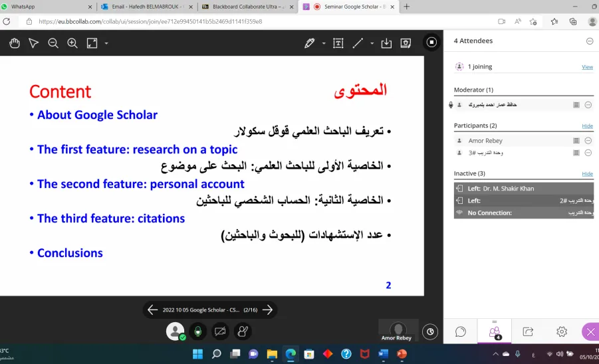Open controls for attendee 3# وحدة التدريب

588,153
